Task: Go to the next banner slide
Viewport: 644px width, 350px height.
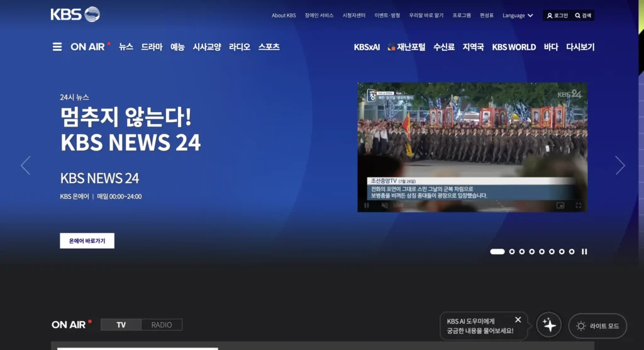Action: pos(619,166)
